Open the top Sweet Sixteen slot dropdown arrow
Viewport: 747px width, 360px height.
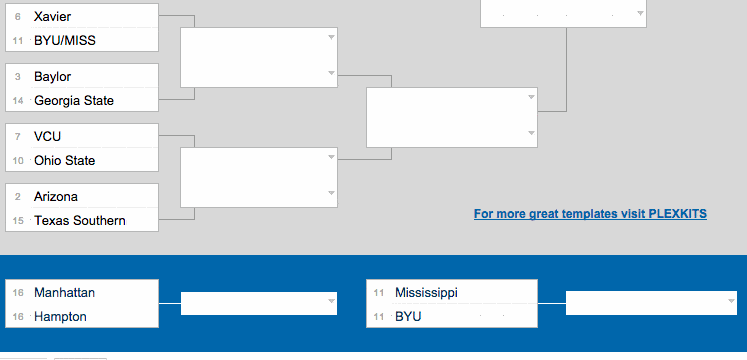532,98
